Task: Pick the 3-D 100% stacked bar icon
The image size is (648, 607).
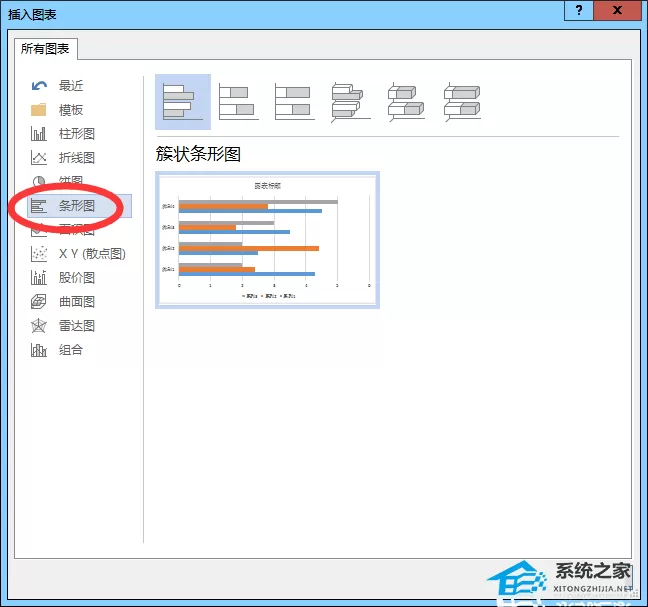Action: [x=462, y=102]
